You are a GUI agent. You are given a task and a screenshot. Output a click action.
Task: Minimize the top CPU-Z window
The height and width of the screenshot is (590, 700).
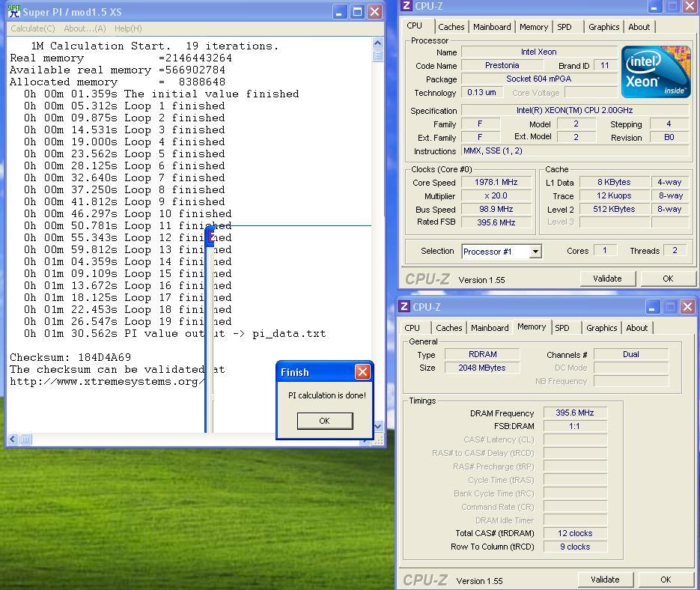pyautogui.click(x=654, y=6)
